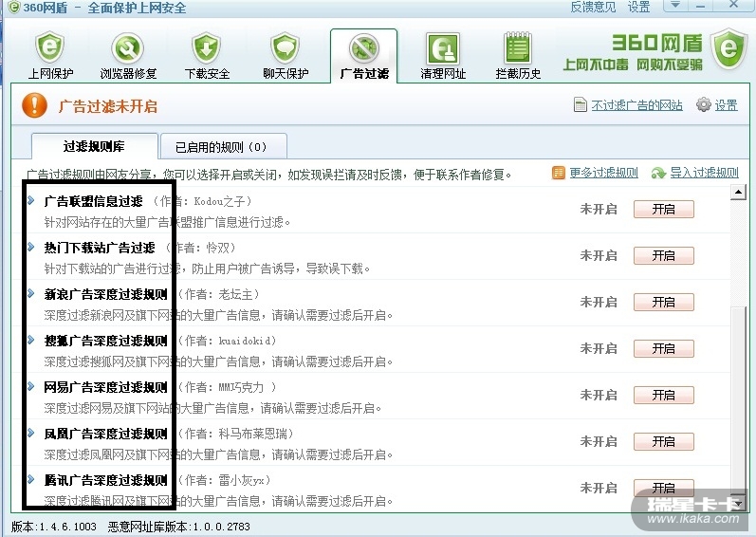Viewport: 756px width, 537px height.
Task: Click the scrollbar up arrow
Action: (x=738, y=193)
